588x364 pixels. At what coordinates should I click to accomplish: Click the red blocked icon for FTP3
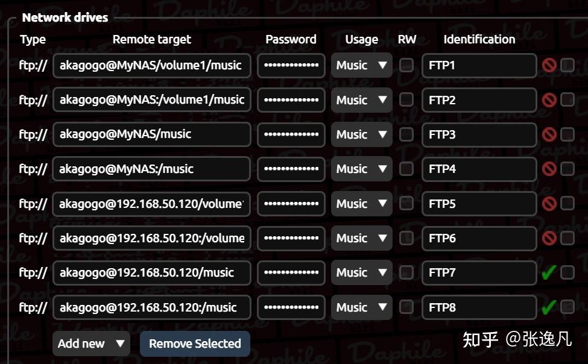(x=549, y=134)
